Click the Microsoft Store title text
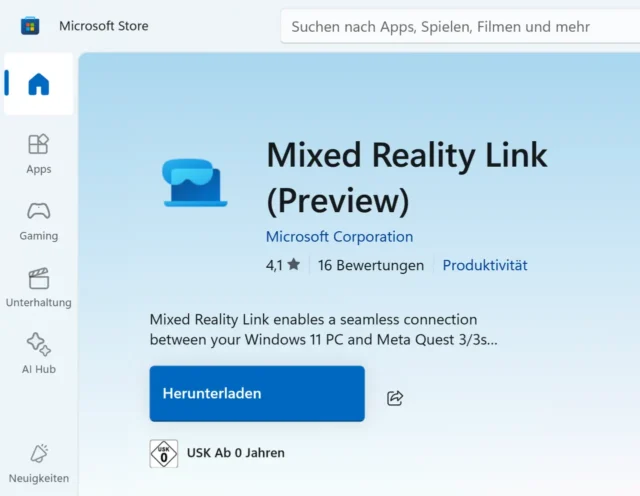Image resolution: width=640 pixels, height=496 pixels. click(x=104, y=26)
